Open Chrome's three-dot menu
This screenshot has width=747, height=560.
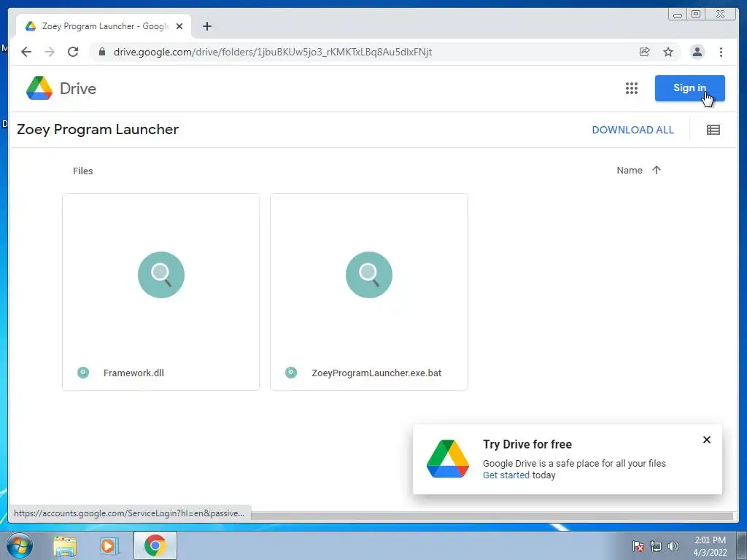click(x=721, y=52)
